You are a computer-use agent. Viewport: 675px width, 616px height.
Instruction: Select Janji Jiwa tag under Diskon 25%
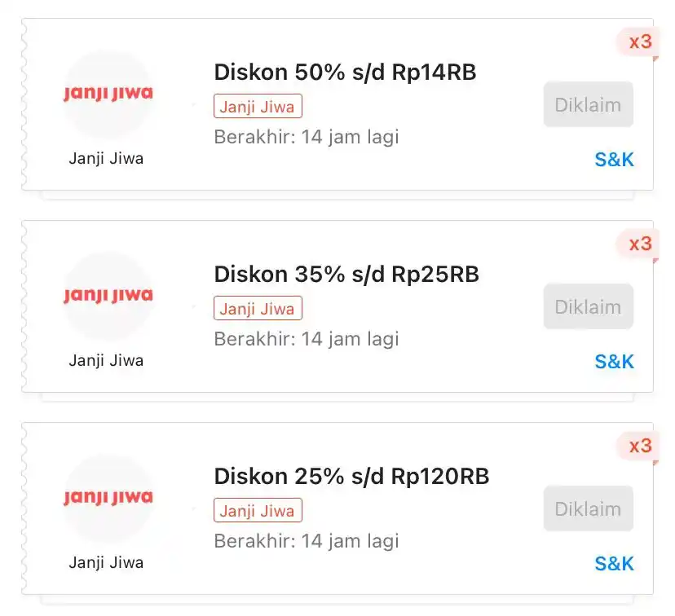coord(258,511)
